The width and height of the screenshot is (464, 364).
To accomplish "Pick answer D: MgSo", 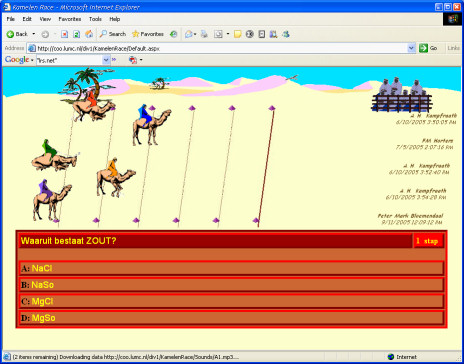I will click(232, 318).
